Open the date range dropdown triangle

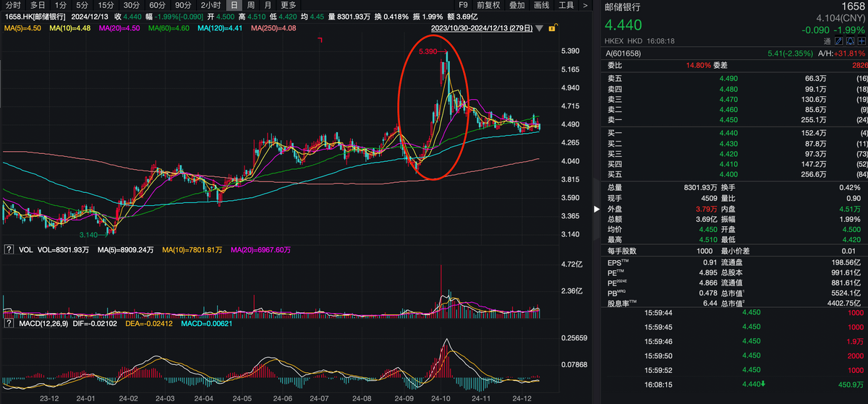(x=540, y=29)
